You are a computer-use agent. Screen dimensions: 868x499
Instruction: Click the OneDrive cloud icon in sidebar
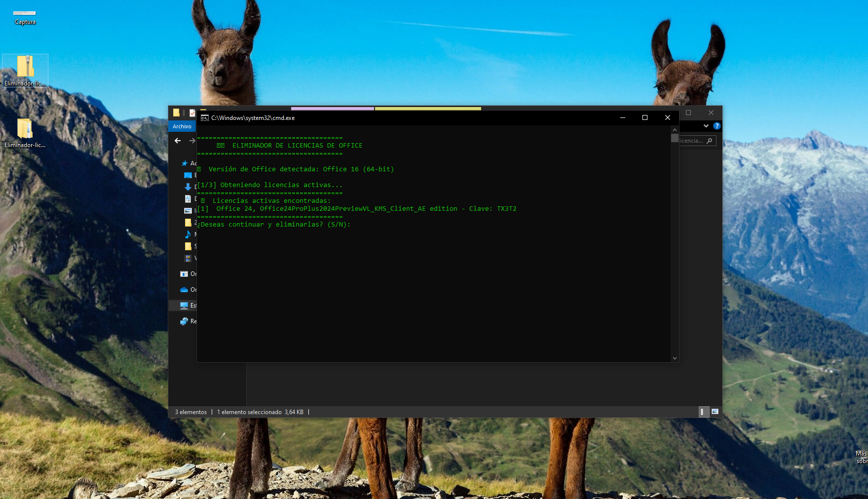point(184,290)
